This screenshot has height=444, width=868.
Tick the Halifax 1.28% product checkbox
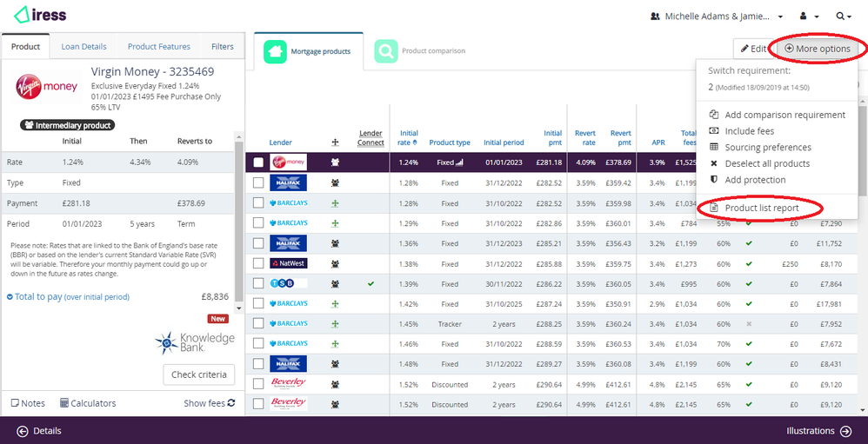(x=258, y=183)
